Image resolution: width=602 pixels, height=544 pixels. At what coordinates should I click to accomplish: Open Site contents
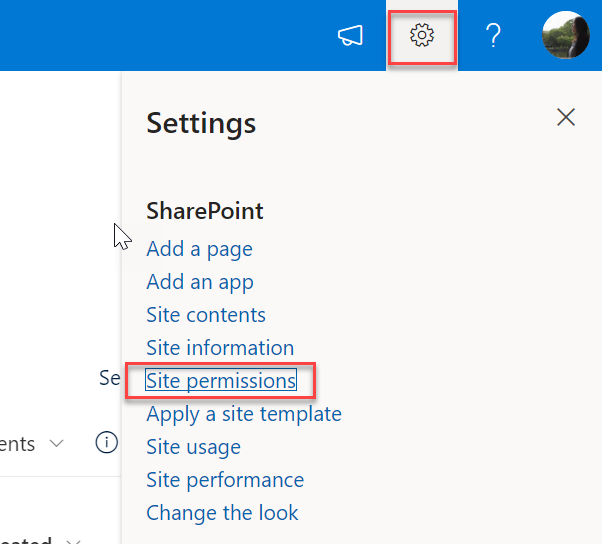[x=206, y=315]
